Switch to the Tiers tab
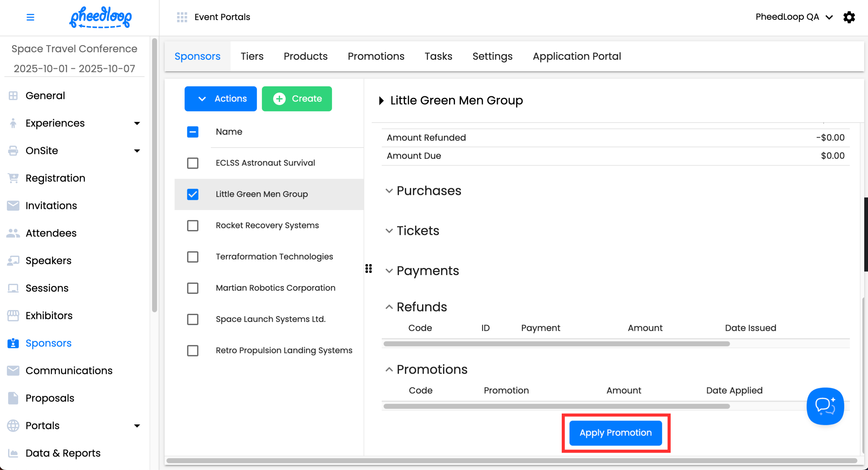Screen dimensions: 868x470 pos(252,56)
